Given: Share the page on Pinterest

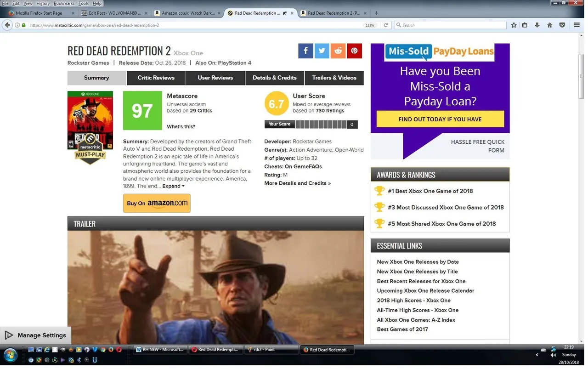Looking at the screenshot, I should point(354,51).
